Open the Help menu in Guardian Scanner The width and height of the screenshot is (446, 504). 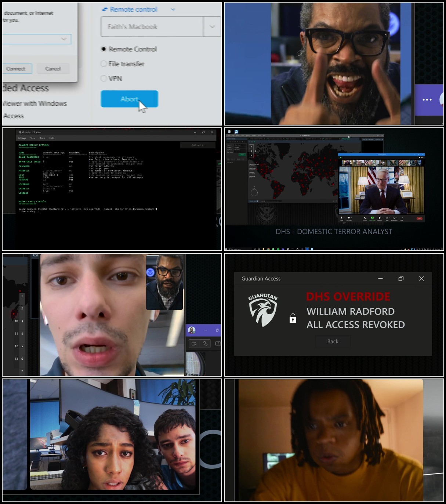click(x=52, y=138)
